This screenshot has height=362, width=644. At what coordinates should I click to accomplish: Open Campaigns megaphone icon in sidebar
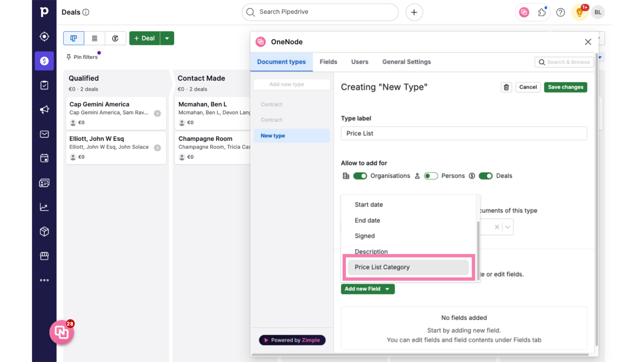pos(44,110)
